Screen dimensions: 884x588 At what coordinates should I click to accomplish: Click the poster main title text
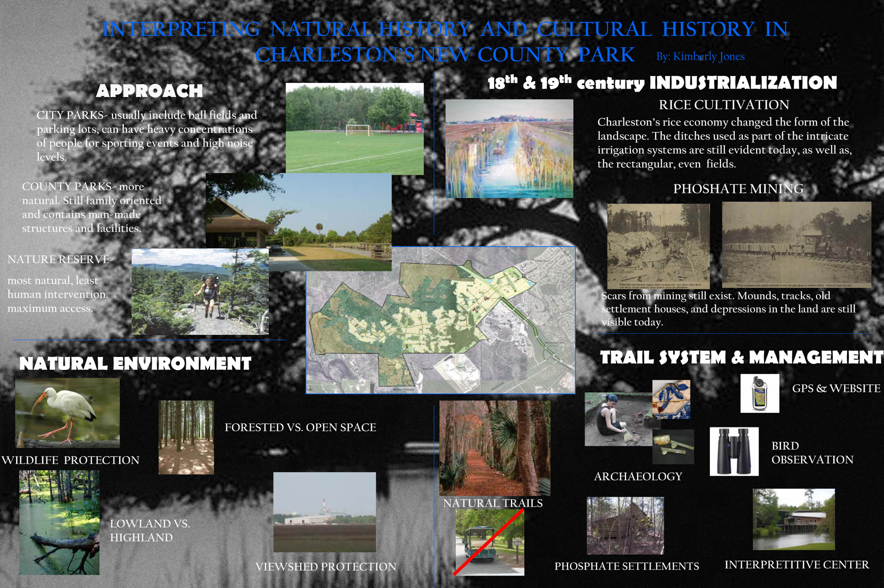(445, 41)
